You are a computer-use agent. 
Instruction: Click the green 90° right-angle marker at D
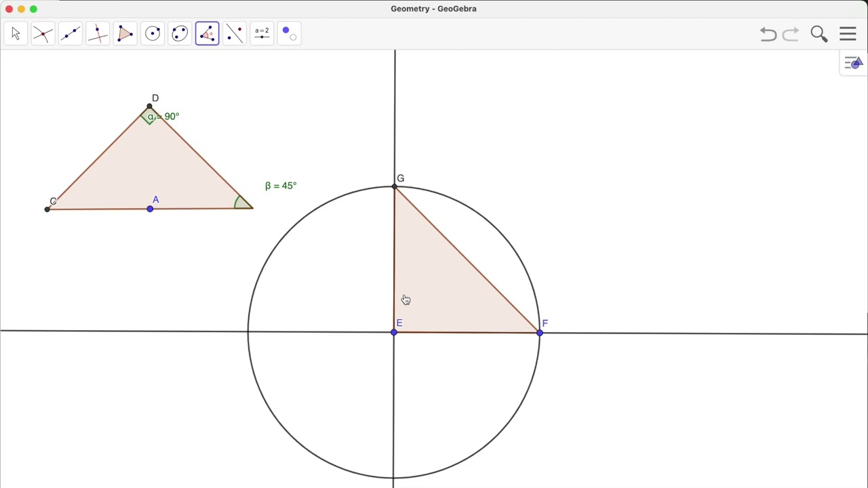[x=150, y=117]
